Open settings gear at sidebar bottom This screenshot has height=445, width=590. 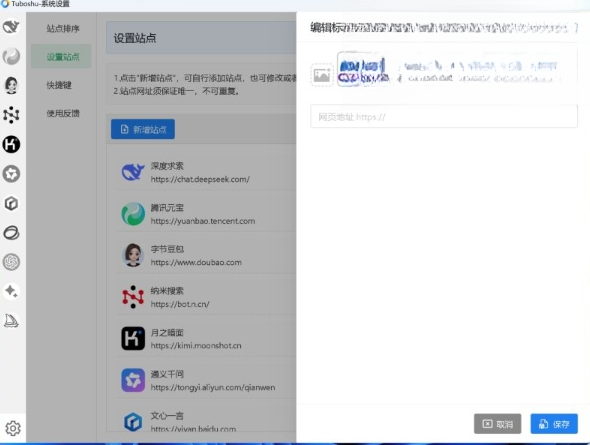[x=13, y=428]
